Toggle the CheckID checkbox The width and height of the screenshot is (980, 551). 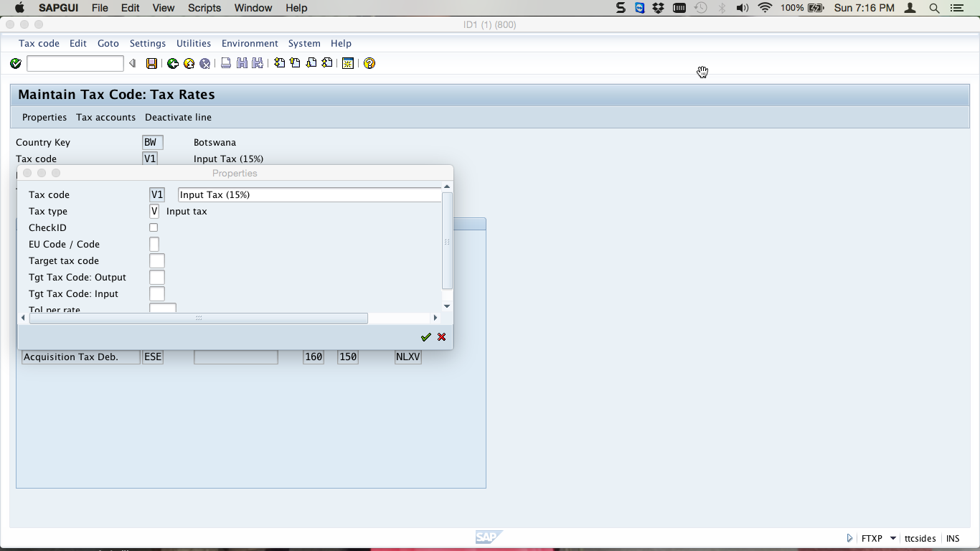(x=154, y=227)
